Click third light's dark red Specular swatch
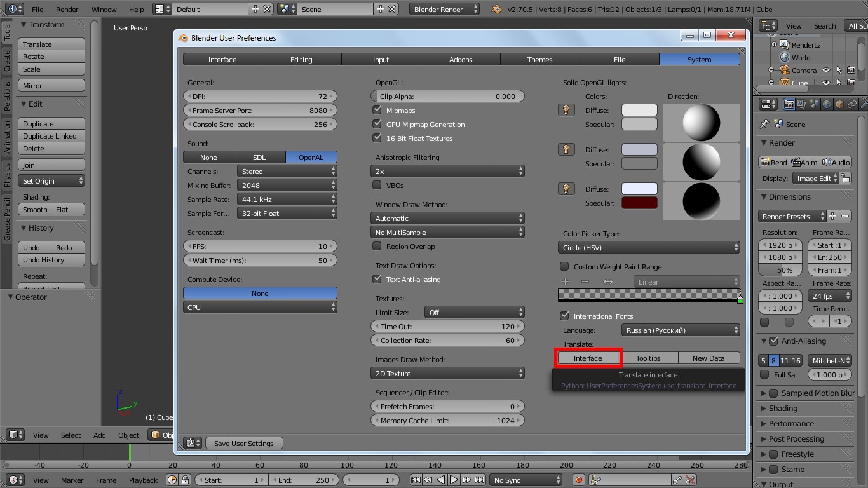The height and width of the screenshot is (488, 868). 639,203
